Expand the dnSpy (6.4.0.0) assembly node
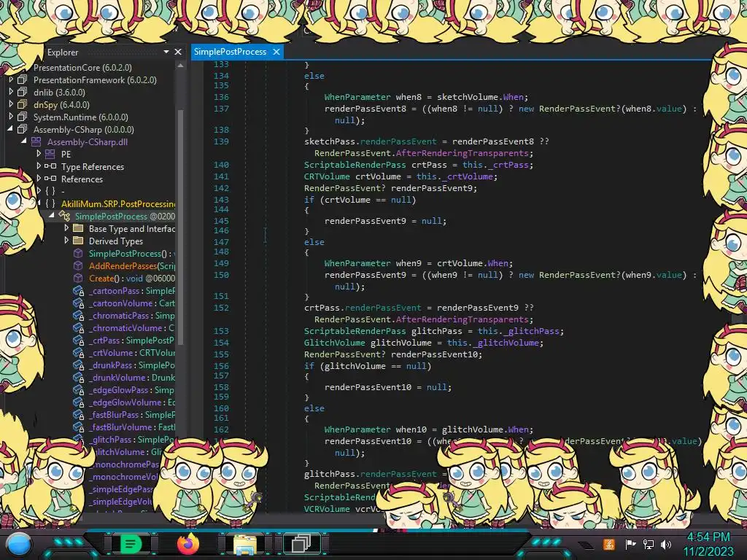 [11, 104]
